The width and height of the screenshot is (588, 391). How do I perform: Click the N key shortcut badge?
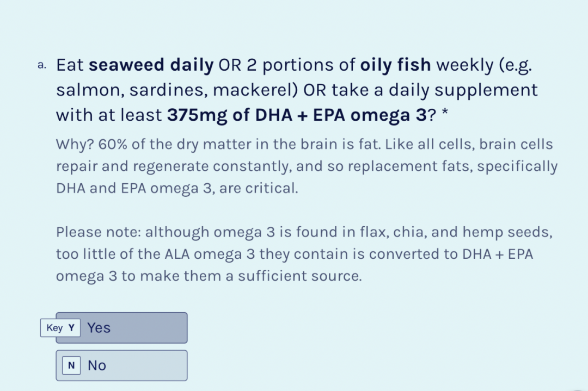[71, 365]
